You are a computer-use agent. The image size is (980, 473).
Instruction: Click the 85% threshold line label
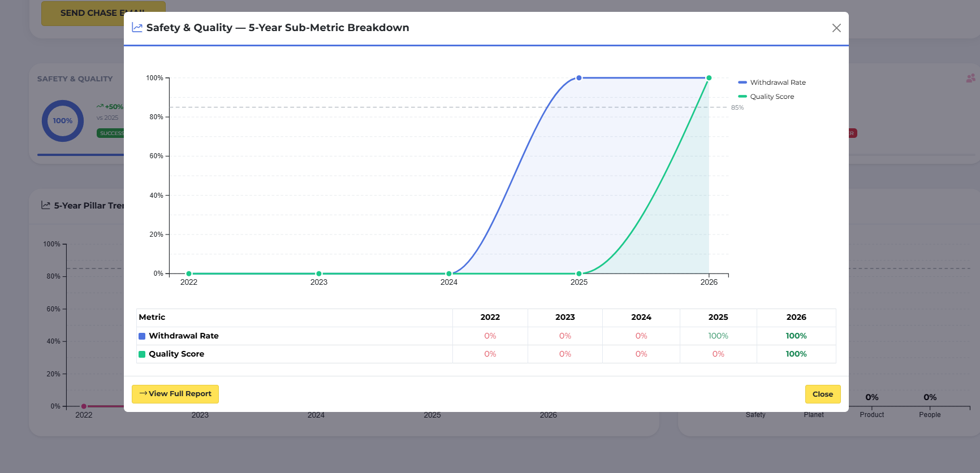[x=737, y=107]
